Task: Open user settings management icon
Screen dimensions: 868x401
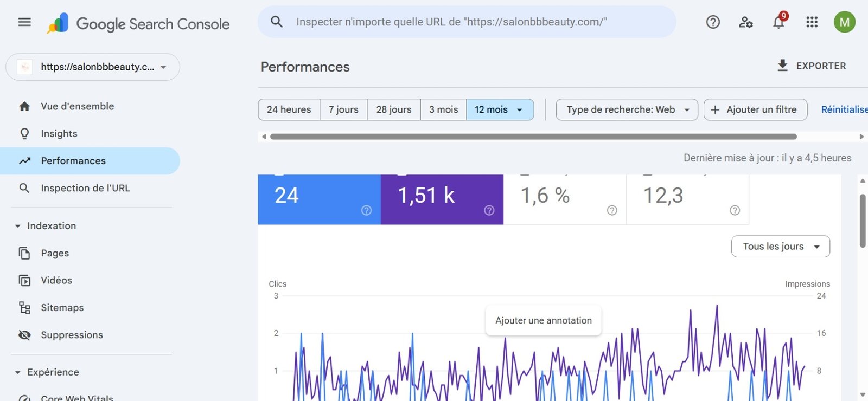Action: (x=746, y=22)
